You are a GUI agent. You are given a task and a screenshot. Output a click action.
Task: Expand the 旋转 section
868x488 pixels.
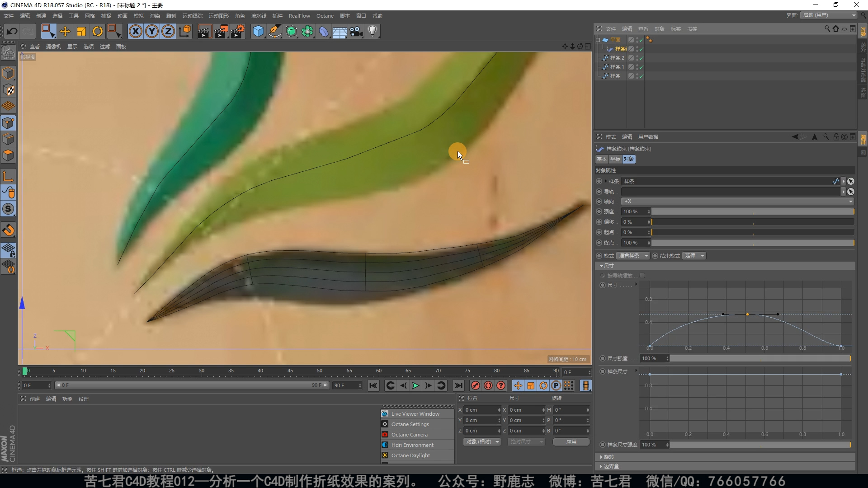pos(725,457)
